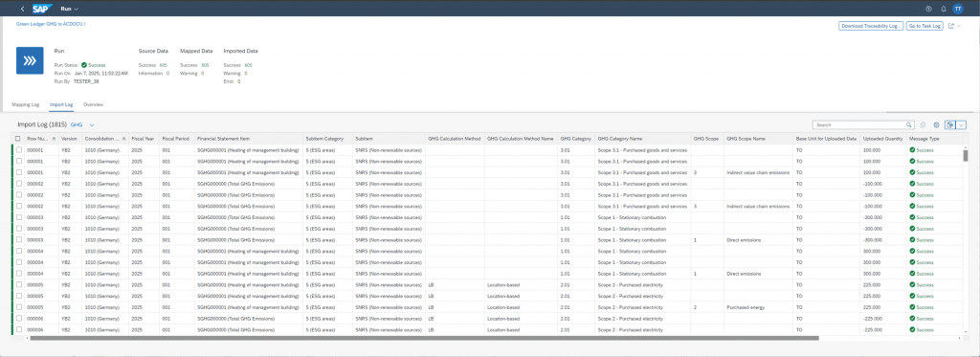The image size is (980, 357).
Task: Click the Source Data success count 605
Action: pos(163,65)
